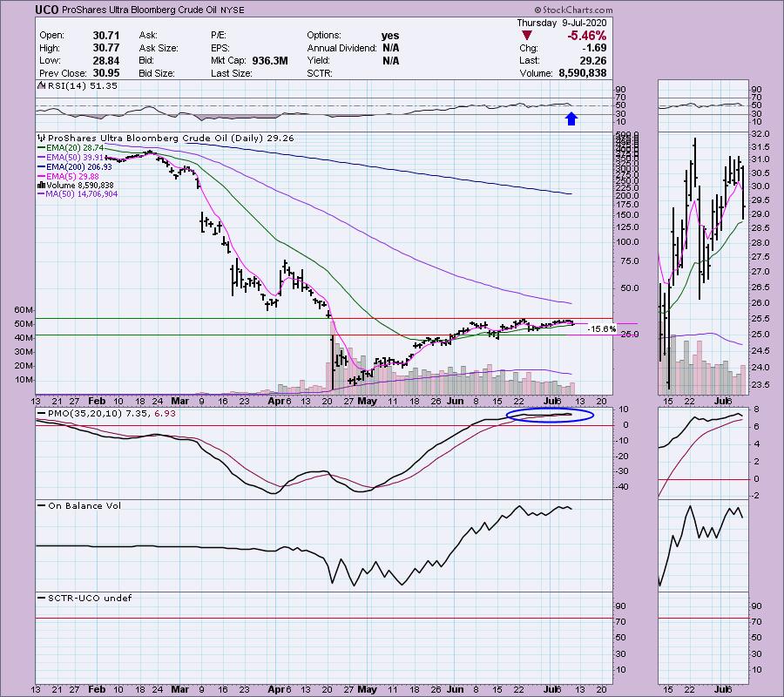Click the 23.5 price label in zoom panel
The height and width of the screenshot is (697, 784).
(x=760, y=384)
